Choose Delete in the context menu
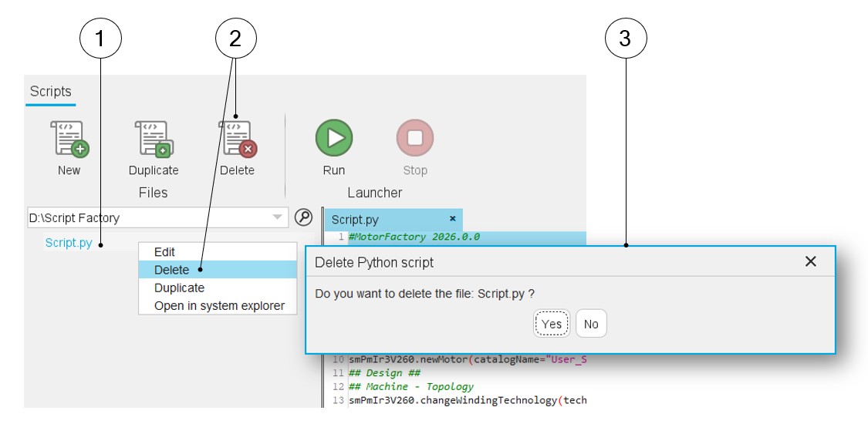The height and width of the screenshot is (424, 868). (x=171, y=270)
